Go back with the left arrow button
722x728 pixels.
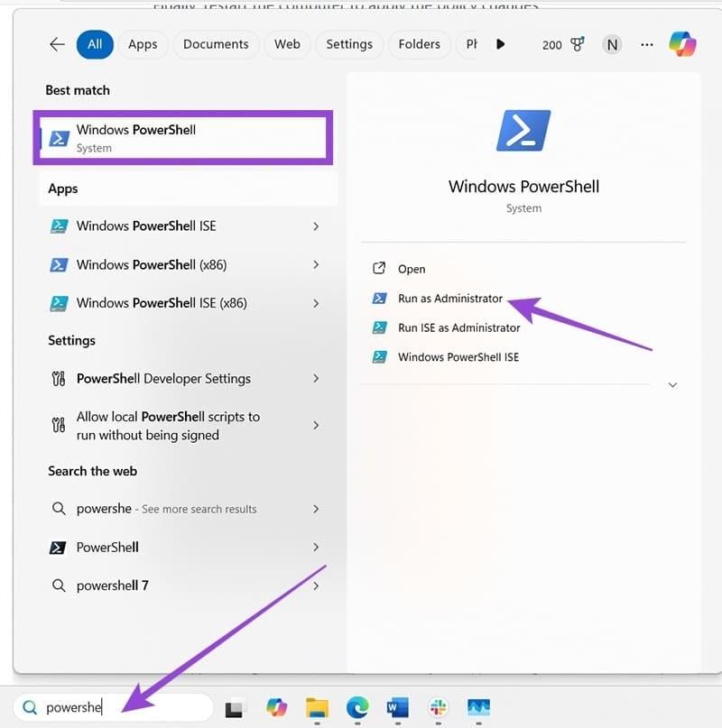click(x=57, y=44)
